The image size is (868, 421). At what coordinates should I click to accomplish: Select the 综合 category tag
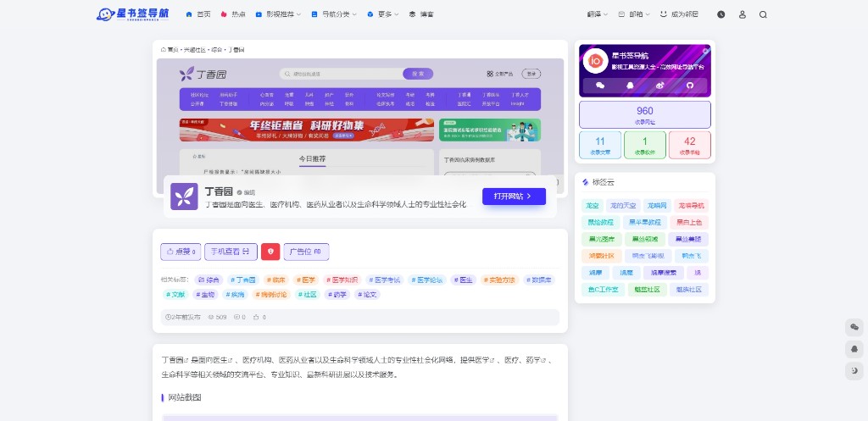[209, 280]
